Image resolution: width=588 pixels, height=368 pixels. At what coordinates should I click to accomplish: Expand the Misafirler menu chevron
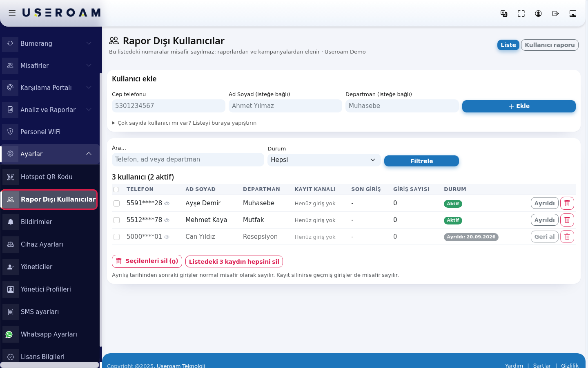click(x=89, y=65)
